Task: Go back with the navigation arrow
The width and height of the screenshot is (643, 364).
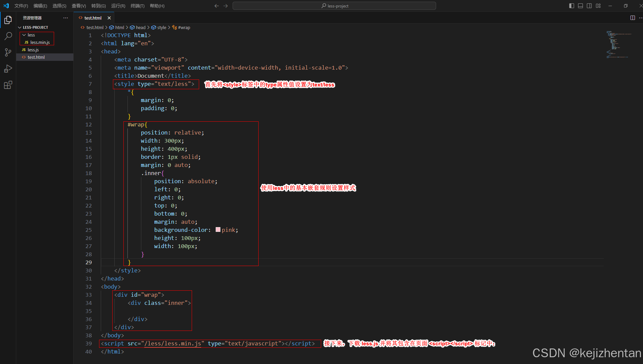Action: coord(217,6)
